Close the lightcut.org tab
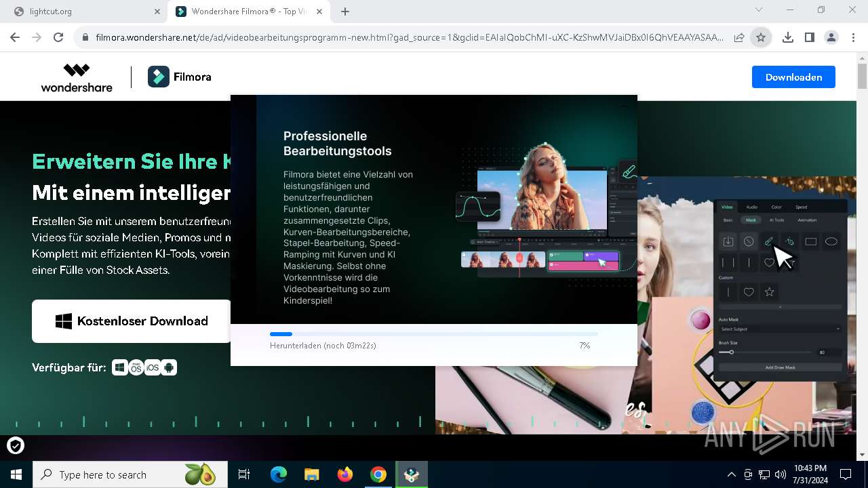Viewport: 868px width, 488px height. (x=157, y=12)
